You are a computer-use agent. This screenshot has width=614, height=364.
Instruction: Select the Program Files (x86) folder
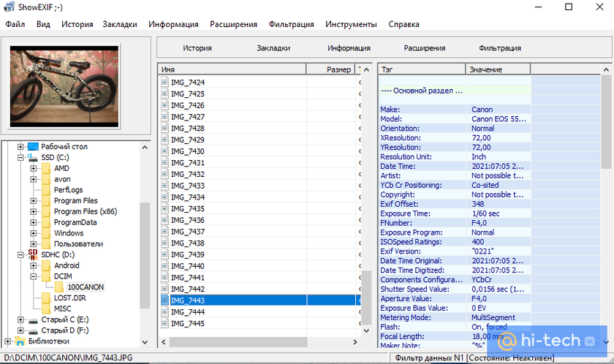(86, 211)
